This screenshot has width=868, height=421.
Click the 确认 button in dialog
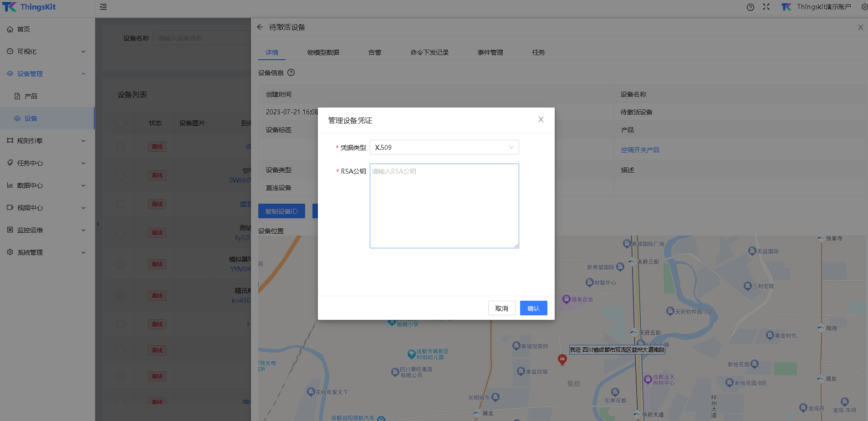(x=533, y=308)
